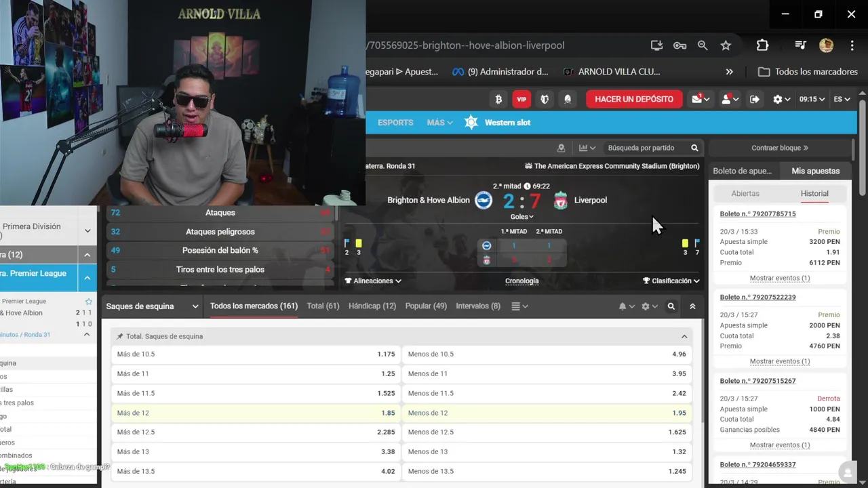Click the match search magnifier icon
The image size is (868, 488).
[x=694, y=148]
